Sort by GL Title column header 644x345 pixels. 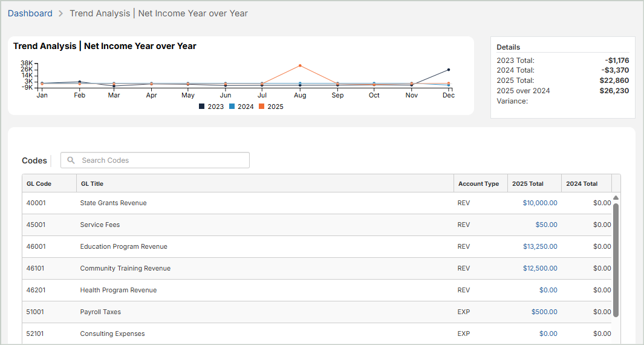92,183
